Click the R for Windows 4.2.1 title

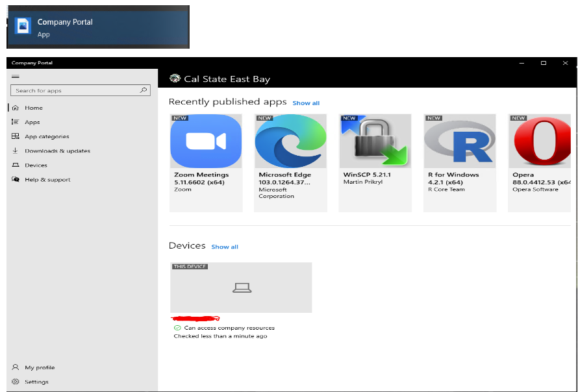point(453,178)
